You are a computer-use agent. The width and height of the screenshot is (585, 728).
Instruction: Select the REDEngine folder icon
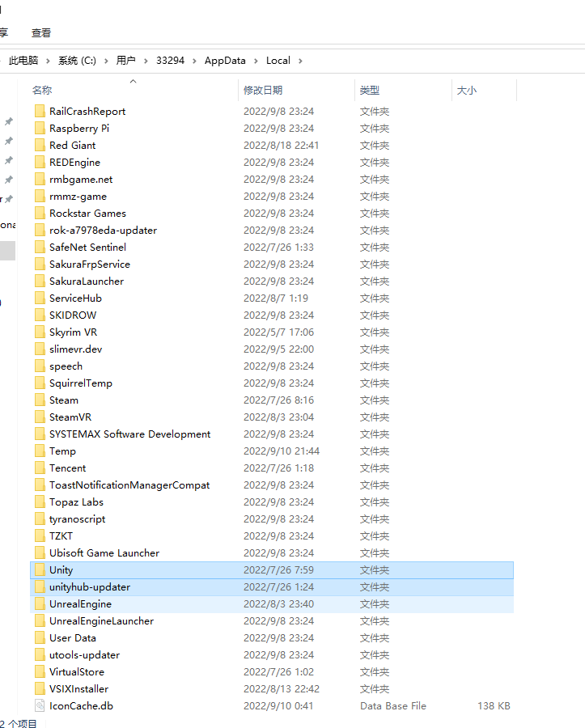coord(40,162)
